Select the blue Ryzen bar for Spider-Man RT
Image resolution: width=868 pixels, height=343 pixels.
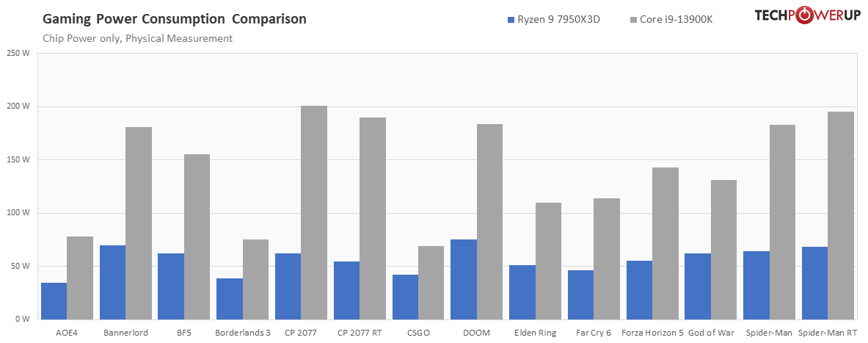[815, 284]
